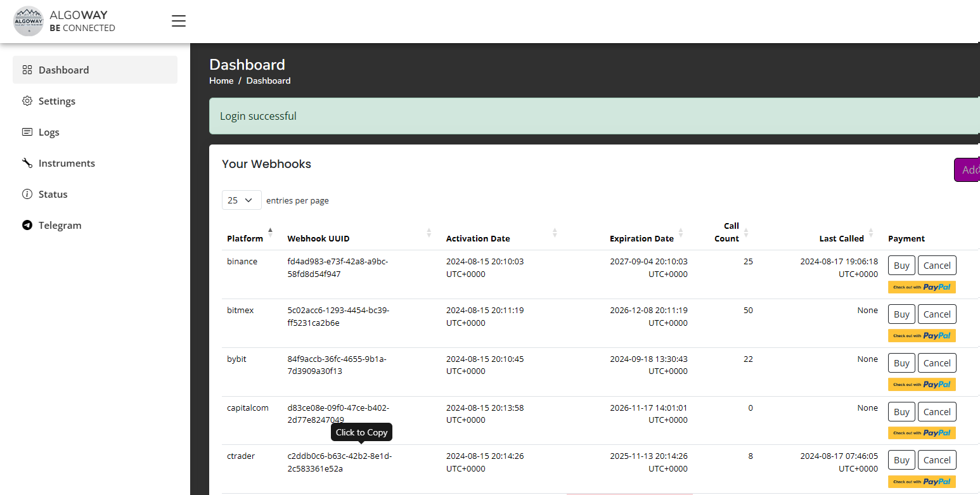
Task: Copy the ctrader webhook UUID c2ddb0c6
Action: [339, 462]
